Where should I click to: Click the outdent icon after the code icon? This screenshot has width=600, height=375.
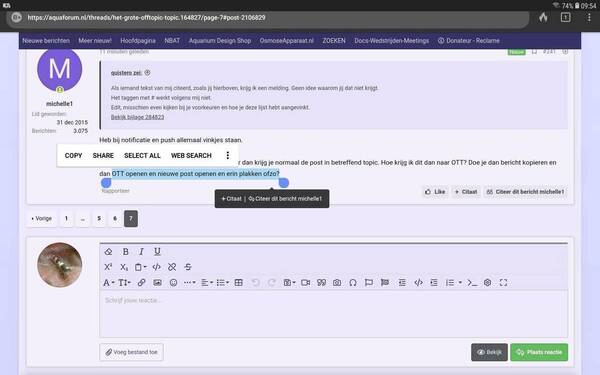pos(434,283)
